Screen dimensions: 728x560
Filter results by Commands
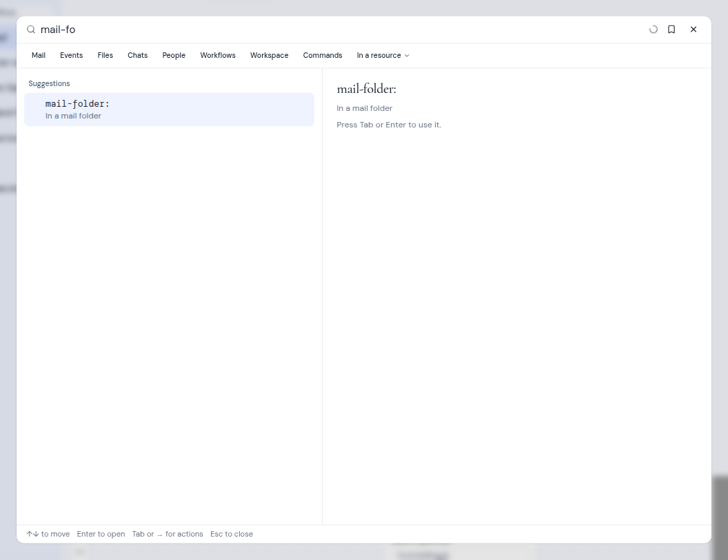[x=323, y=55]
